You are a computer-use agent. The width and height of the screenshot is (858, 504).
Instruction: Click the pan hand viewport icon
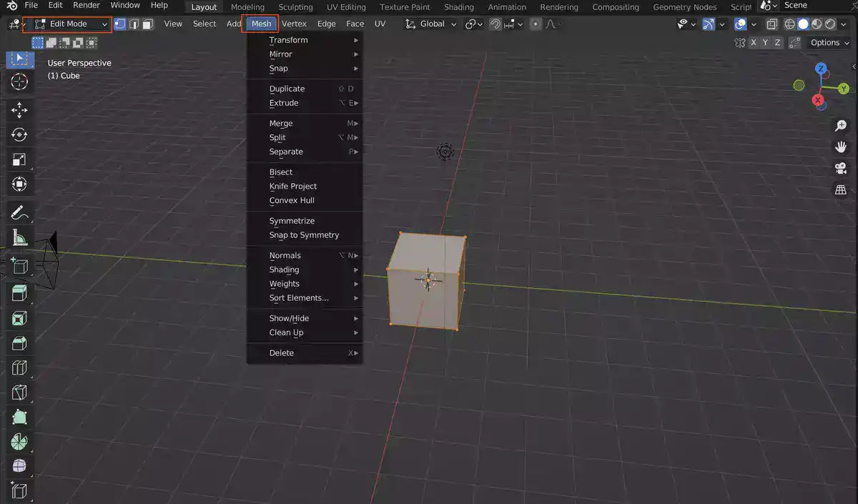pos(841,147)
